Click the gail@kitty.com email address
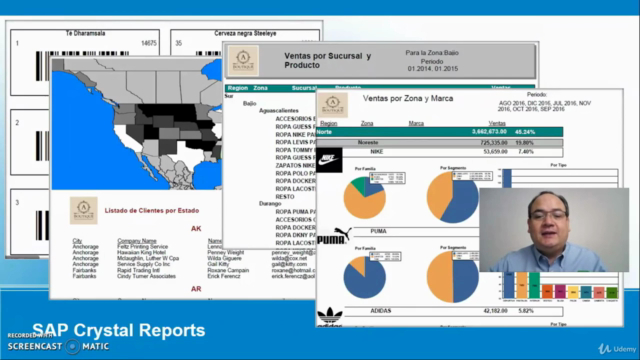The width and height of the screenshot is (640, 360). (x=289, y=264)
